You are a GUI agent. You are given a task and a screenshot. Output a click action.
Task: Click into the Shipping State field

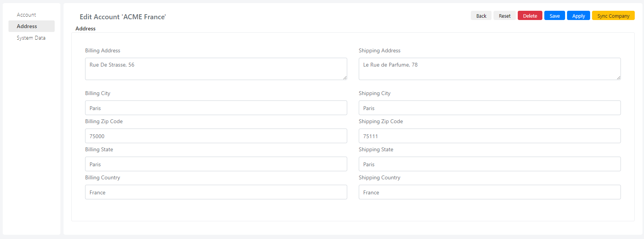(490, 164)
